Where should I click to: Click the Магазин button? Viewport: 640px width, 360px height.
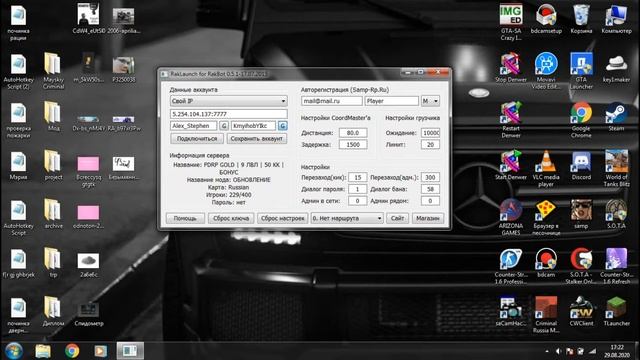[428, 218]
